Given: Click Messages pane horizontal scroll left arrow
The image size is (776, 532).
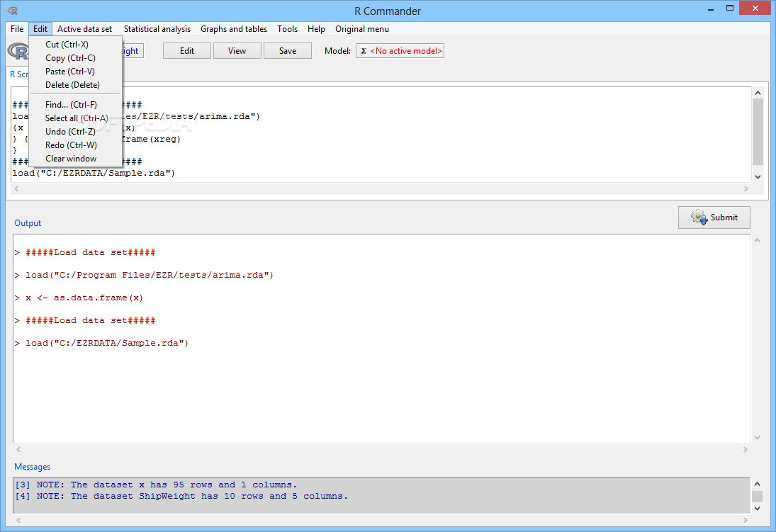Looking at the screenshot, I should pos(18,520).
